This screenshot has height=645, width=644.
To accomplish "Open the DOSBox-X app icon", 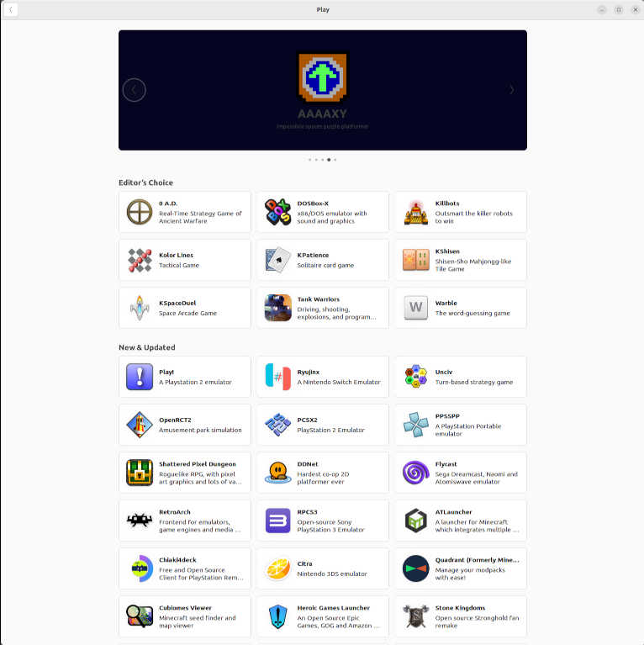I will [x=277, y=212].
